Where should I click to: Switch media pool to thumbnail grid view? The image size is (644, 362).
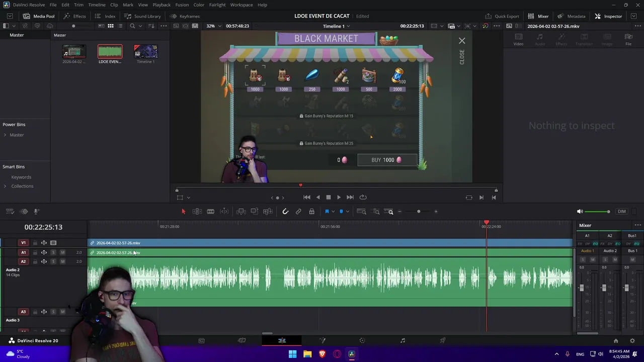pos(110,26)
